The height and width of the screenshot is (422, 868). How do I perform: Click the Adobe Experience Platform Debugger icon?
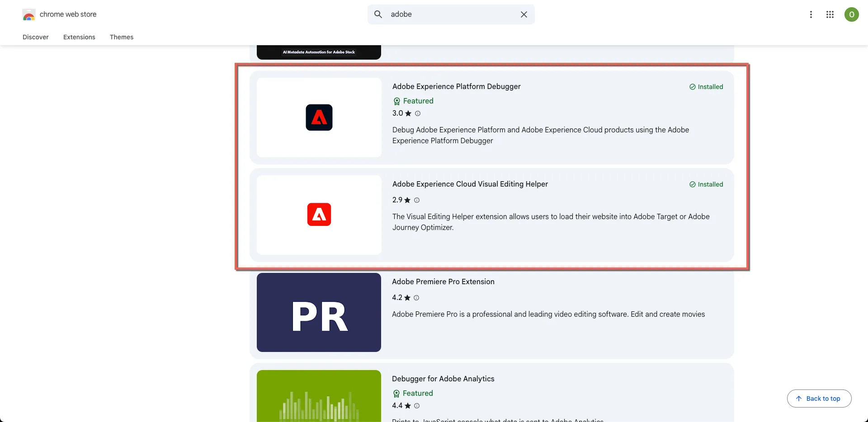coord(319,117)
